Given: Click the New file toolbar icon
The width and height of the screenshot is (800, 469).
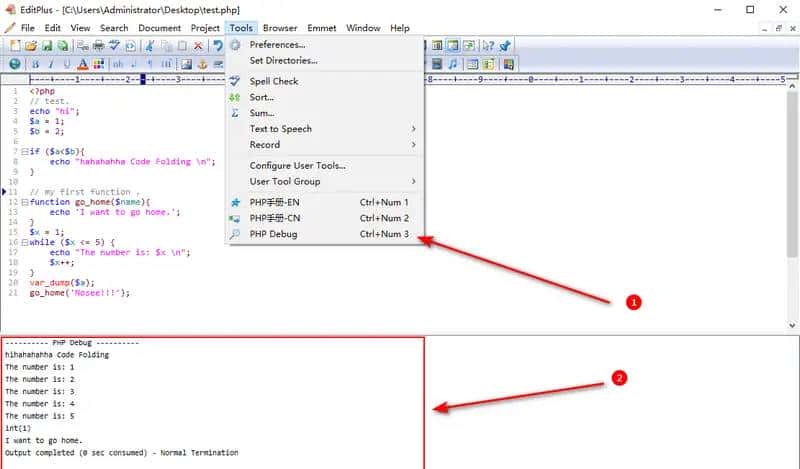Looking at the screenshot, I should point(15,46).
